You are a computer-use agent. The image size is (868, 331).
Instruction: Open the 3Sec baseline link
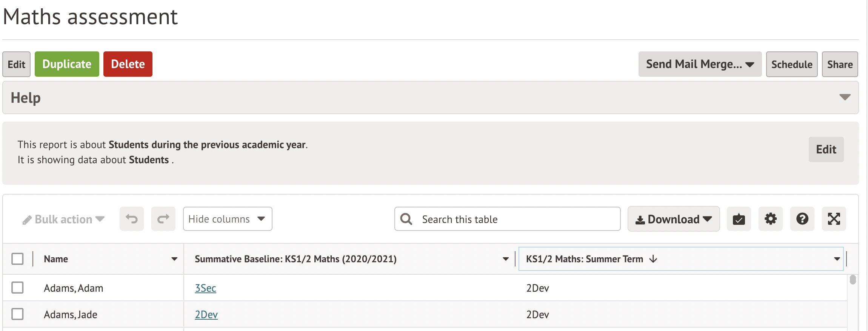[205, 288]
